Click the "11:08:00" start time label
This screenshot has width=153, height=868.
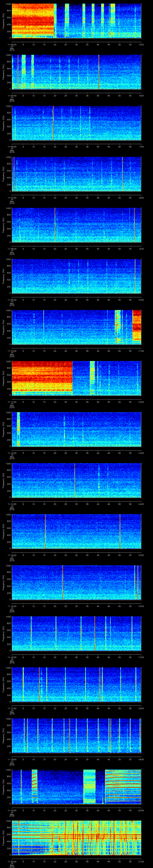12,249
